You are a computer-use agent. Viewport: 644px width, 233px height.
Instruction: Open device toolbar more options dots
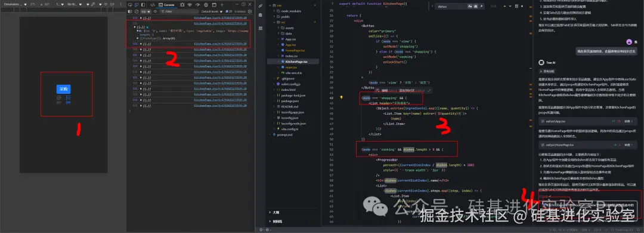(x=120, y=4)
